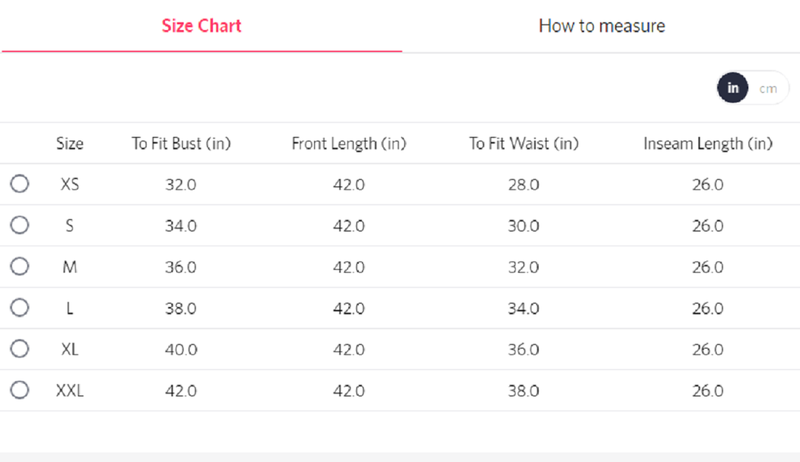Click the To Fit Bust (in) header
800x462 pixels.
181,144
